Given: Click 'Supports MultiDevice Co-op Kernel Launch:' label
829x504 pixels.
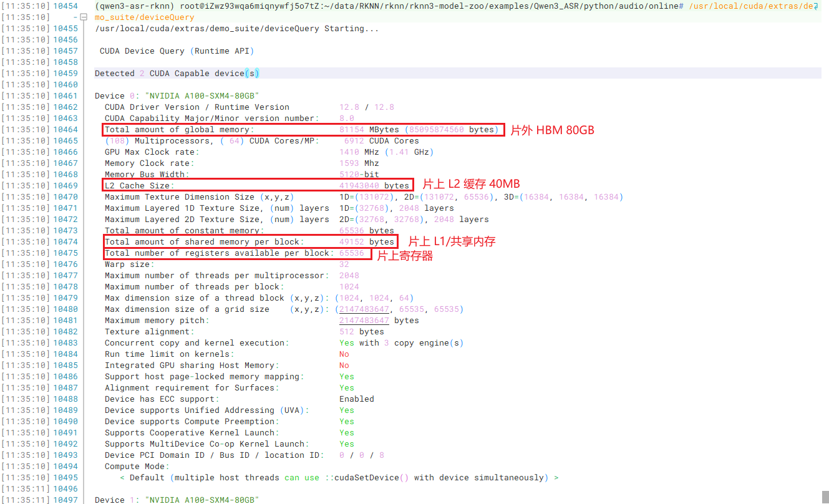Looking at the screenshot, I should 207,444.
